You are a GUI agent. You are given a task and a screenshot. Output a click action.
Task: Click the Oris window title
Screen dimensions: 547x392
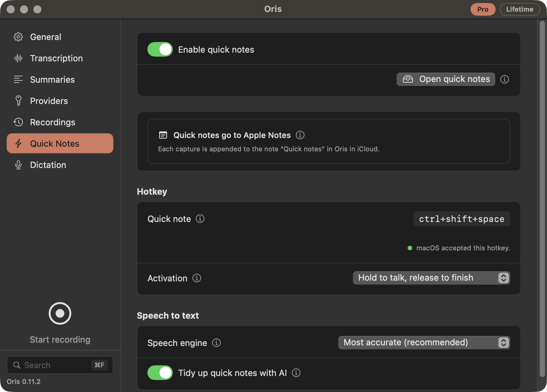[x=273, y=9]
